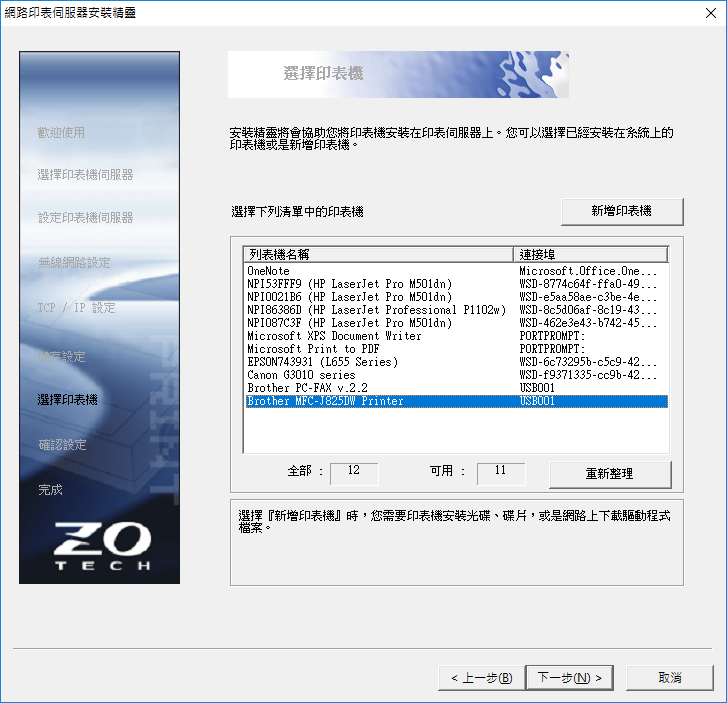Click 完成 step in sidebar
The height and width of the screenshot is (703, 727).
pyautogui.click(x=50, y=490)
